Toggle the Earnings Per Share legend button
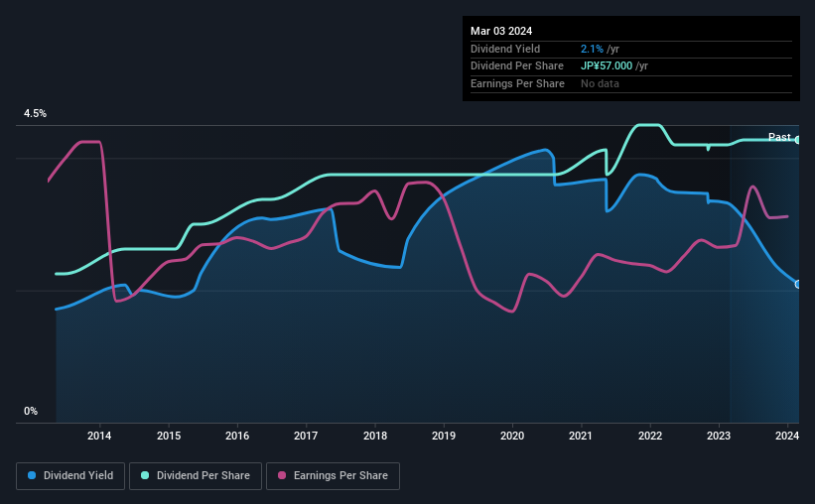 [333, 476]
